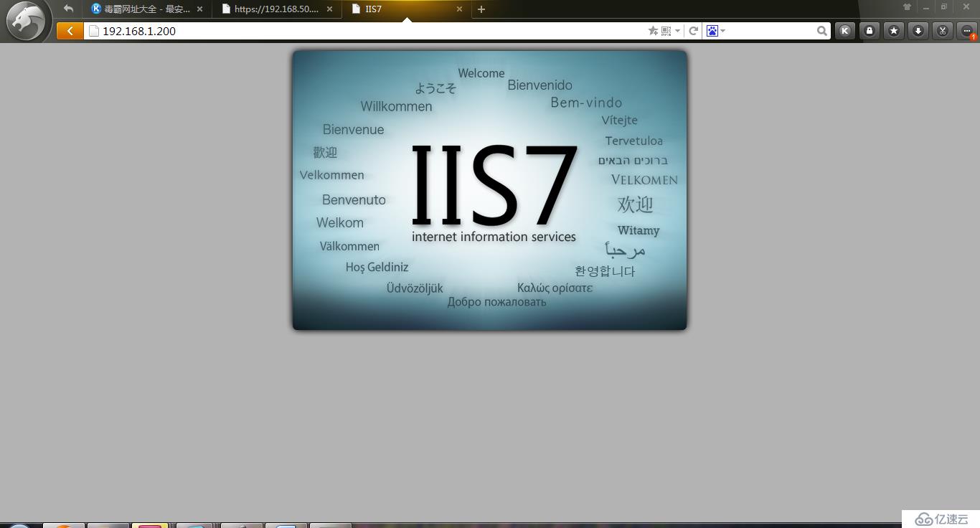Click the scissors screenshot toolbar button

(943, 31)
